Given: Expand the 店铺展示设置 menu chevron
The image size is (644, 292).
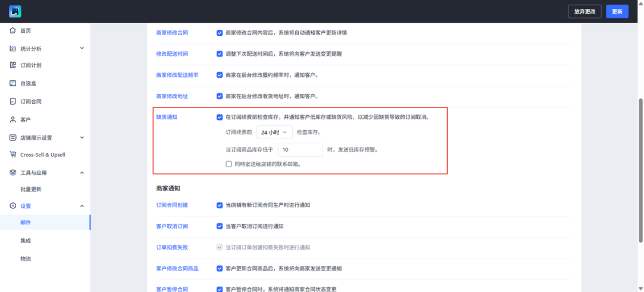Looking at the screenshot, I should click(x=82, y=137).
